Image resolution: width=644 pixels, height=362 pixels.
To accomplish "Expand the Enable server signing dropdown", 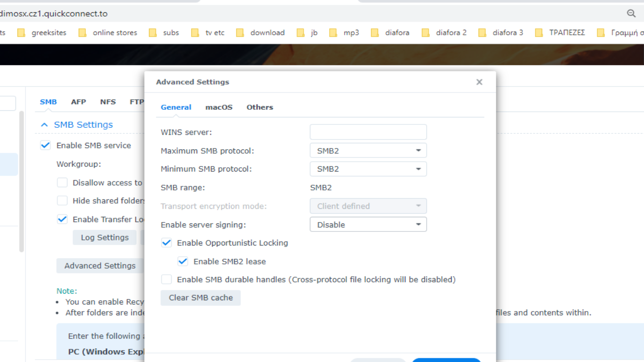I will 368,225.
